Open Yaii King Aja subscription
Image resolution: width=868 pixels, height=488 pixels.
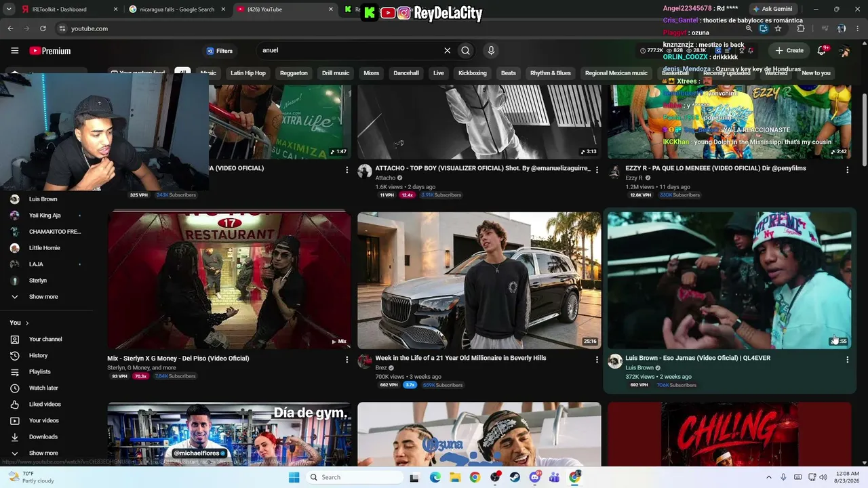46,216
